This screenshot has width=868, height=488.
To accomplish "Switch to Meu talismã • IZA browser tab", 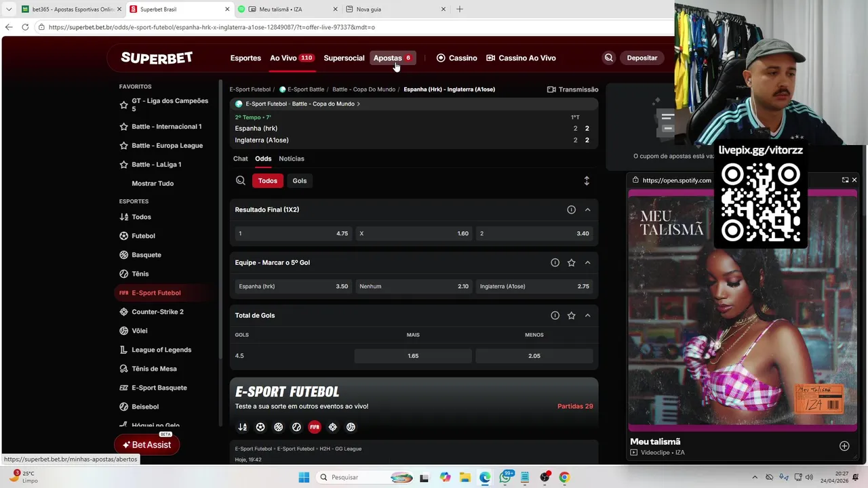I will tap(288, 9).
